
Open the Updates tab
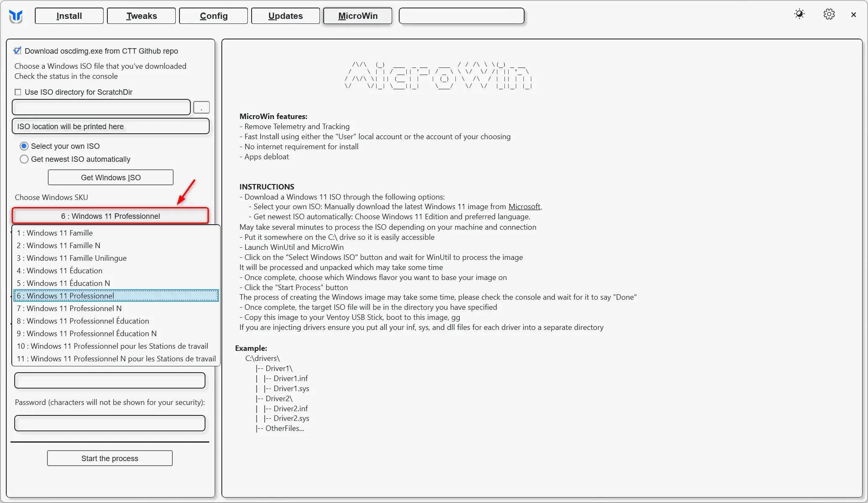pos(285,16)
